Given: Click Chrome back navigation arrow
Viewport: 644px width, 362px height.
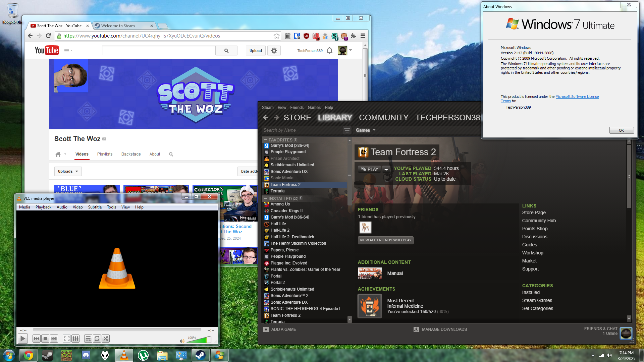Looking at the screenshot, I should coord(30,36).
